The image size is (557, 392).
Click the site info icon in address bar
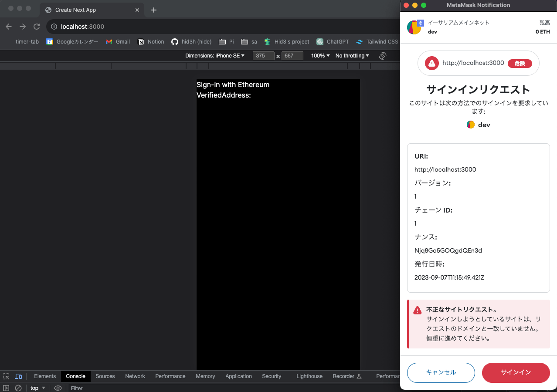point(54,27)
